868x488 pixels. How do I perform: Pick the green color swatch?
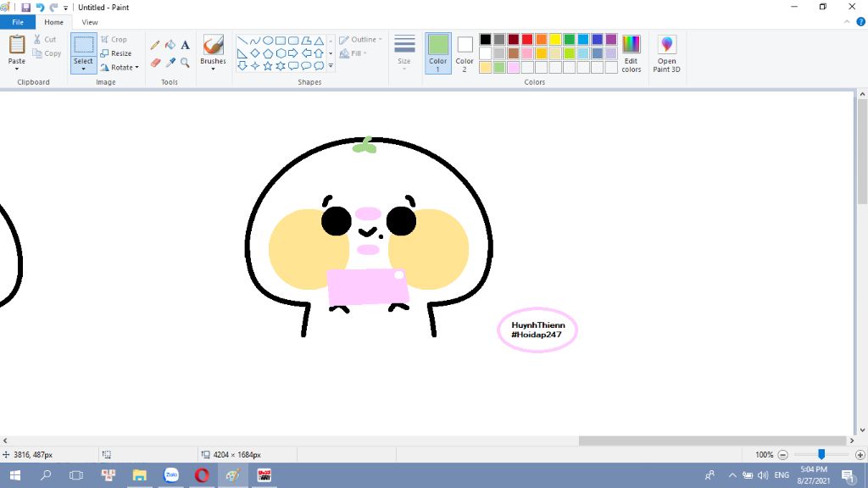569,39
